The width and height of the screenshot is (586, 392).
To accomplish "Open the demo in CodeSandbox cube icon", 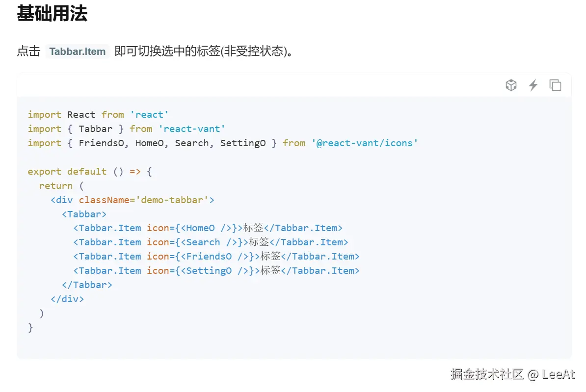I will [x=511, y=85].
